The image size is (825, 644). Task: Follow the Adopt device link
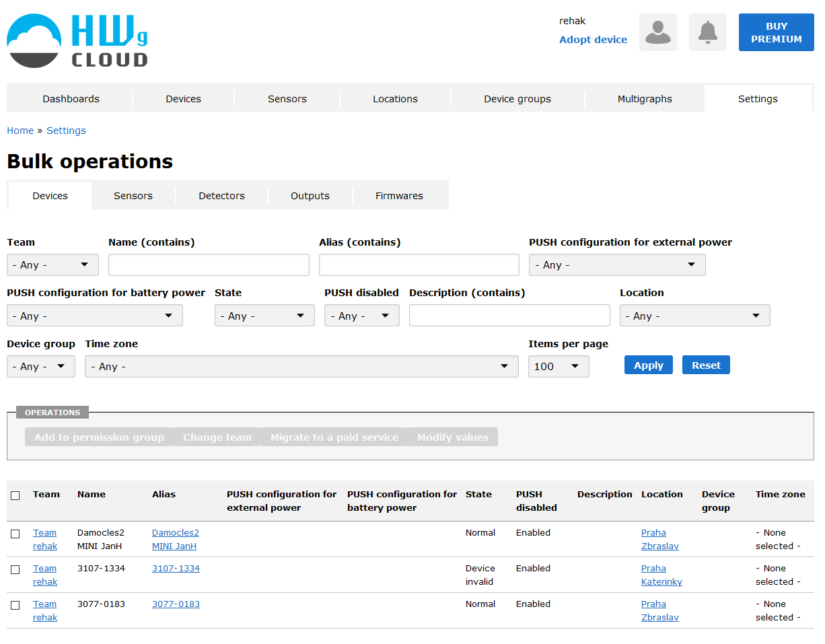click(594, 40)
